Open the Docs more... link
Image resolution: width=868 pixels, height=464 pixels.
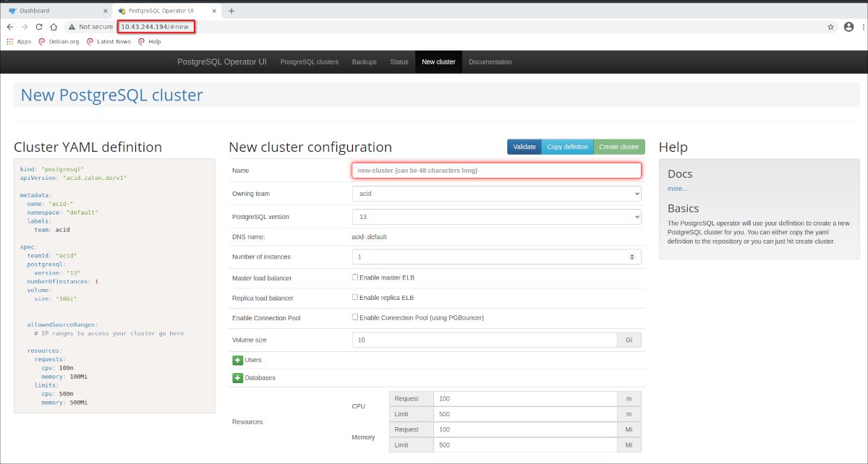pos(677,189)
